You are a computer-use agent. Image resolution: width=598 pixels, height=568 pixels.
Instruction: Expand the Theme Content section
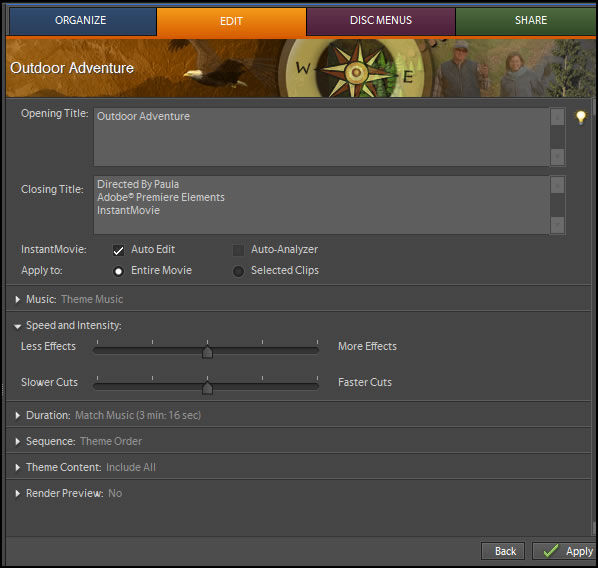click(18, 467)
